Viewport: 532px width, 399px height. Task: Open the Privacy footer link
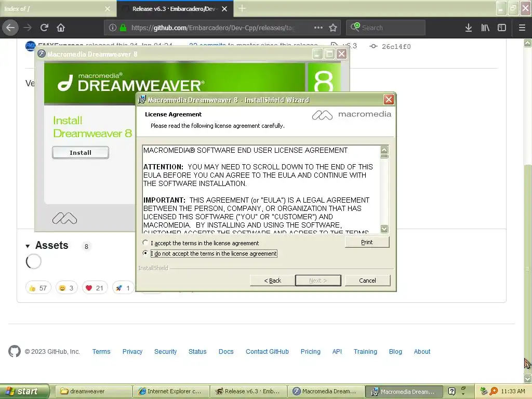(132, 352)
